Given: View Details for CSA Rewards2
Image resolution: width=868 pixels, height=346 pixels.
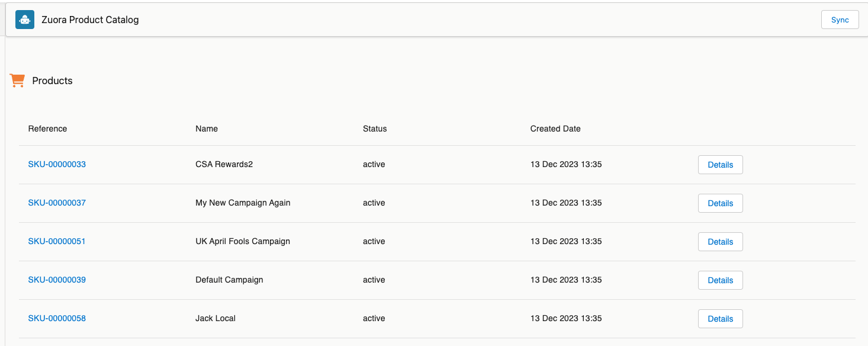Looking at the screenshot, I should [x=720, y=164].
